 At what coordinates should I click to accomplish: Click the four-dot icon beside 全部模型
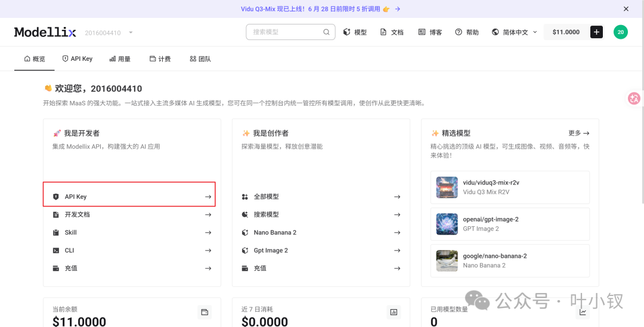(x=245, y=197)
